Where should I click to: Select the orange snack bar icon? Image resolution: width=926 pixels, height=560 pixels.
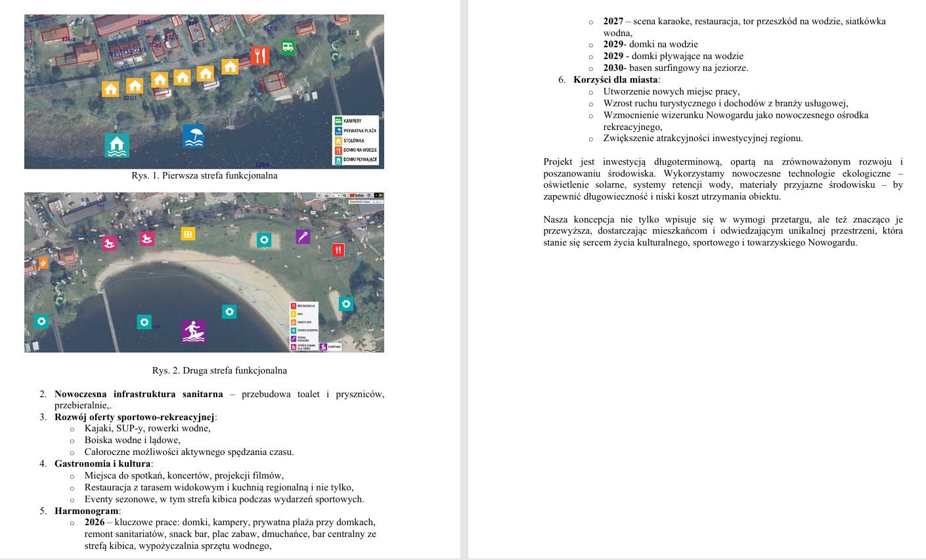[43, 263]
